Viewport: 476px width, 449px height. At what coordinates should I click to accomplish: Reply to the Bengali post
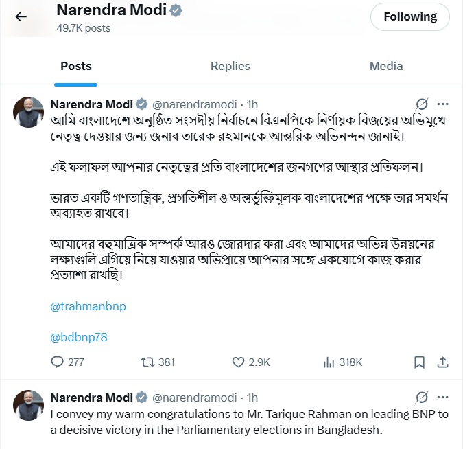[58, 362]
